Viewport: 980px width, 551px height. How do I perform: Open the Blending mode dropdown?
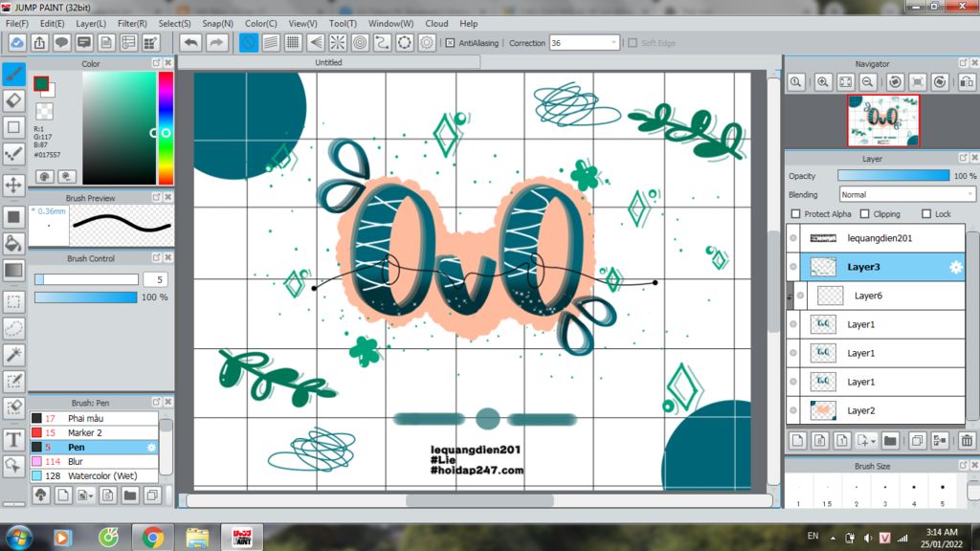coord(907,195)
